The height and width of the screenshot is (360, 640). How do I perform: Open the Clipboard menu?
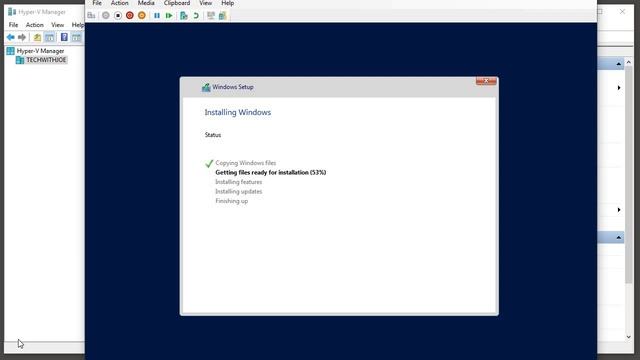pyautogui.click(x=177, y=3)
